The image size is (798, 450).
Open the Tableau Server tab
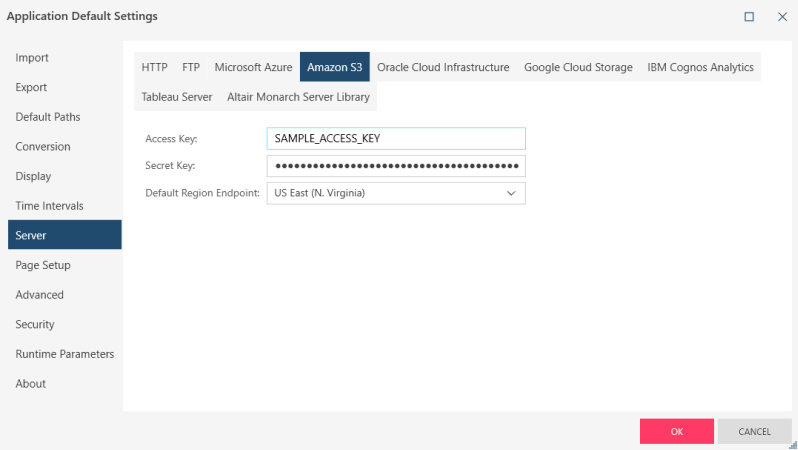coord(177,97)
